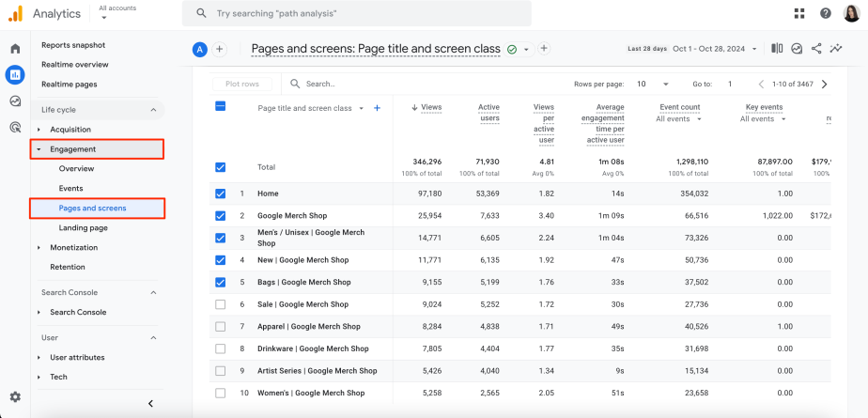Open Admin settings gear icon
This screenshot has height=418, width=868.
[x=15, y=396]
